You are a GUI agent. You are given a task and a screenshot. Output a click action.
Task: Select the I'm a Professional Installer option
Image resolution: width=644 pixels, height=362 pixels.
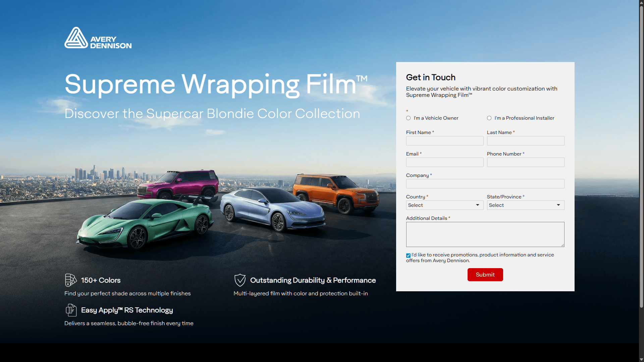coord(489,118)
